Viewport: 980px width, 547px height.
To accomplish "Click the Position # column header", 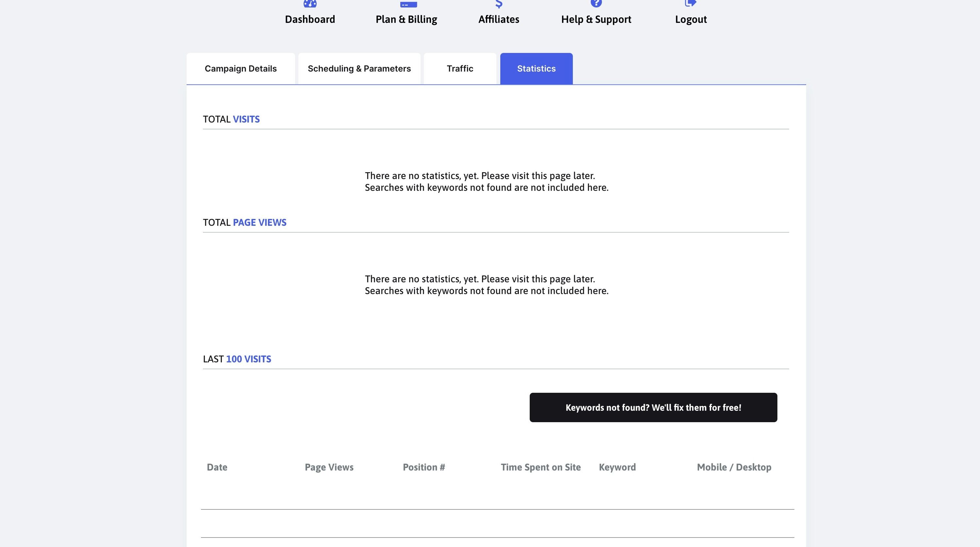I will [424, 467].
